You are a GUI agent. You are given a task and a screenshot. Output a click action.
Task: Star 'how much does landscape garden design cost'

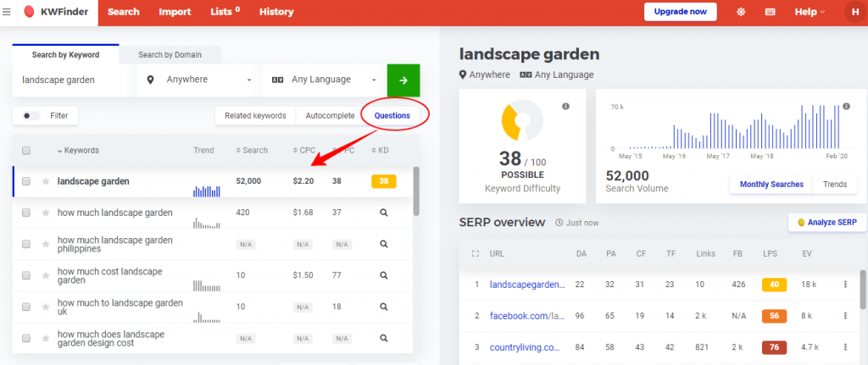[46, 339]
